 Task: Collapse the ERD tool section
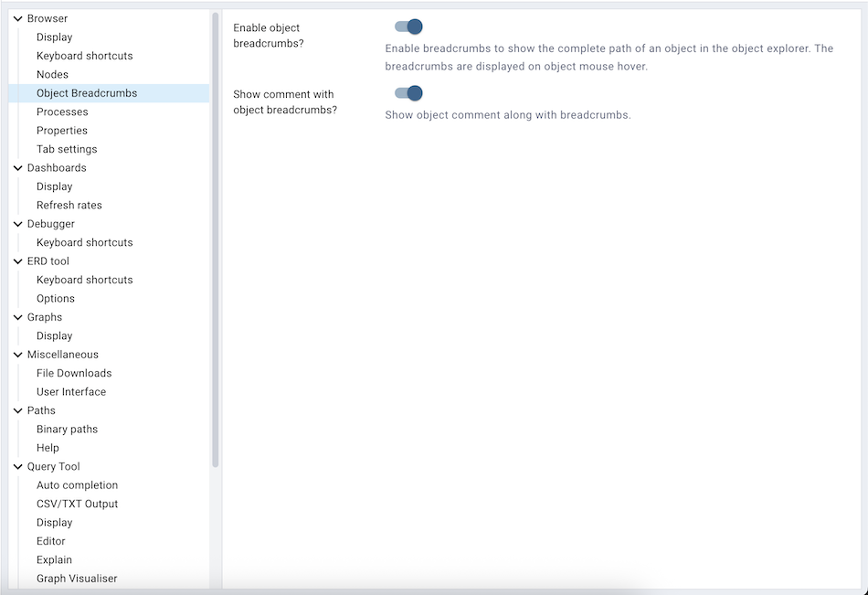point(16,260)
